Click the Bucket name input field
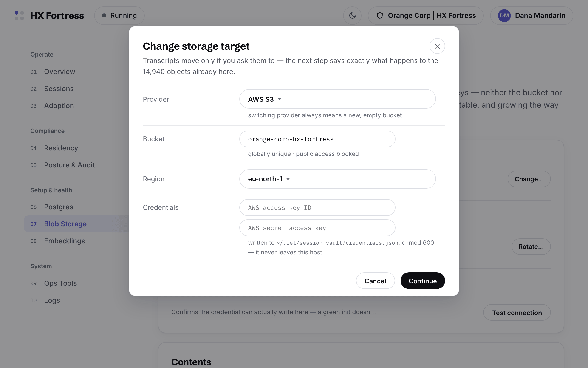 coord(317,139)
